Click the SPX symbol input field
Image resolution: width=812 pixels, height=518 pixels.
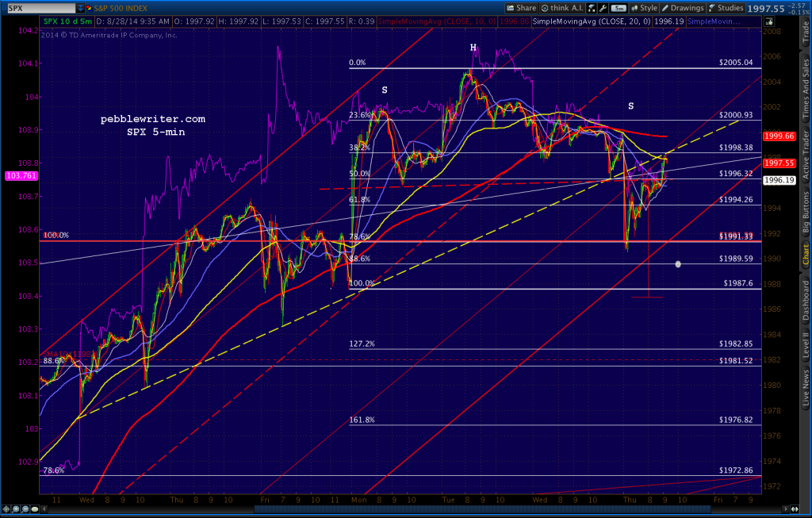(x=41, y=8)
